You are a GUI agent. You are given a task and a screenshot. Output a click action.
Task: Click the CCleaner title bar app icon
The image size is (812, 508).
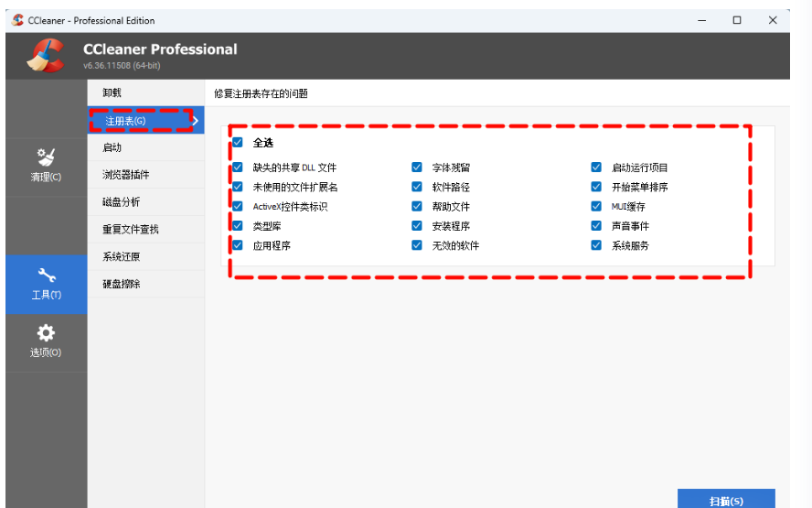[17, 20]
